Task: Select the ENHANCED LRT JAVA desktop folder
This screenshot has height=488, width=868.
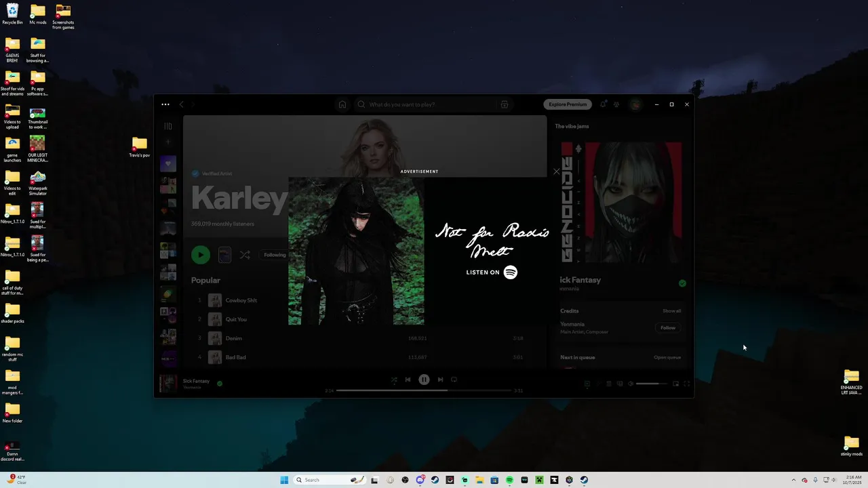Action: (x=852, y=382)
